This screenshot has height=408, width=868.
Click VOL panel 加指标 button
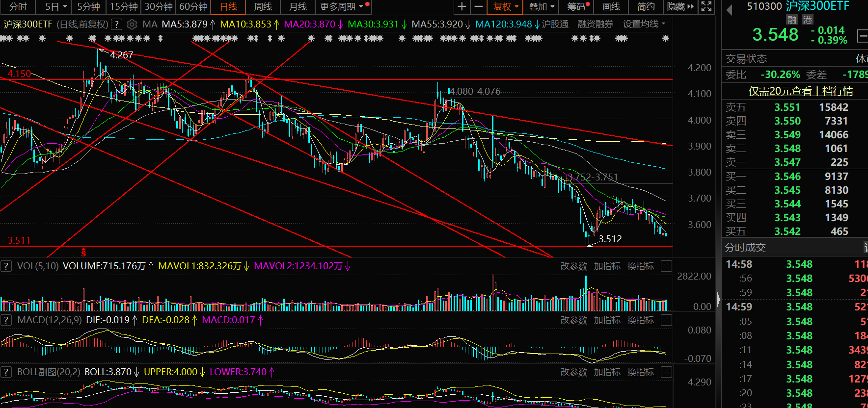pos(607,266)
